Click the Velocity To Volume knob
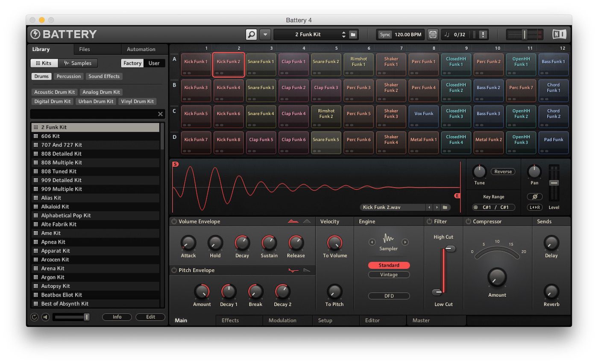The height and width of the screenshot is (364, 598). pyautogui.click(x=334, y=243)
